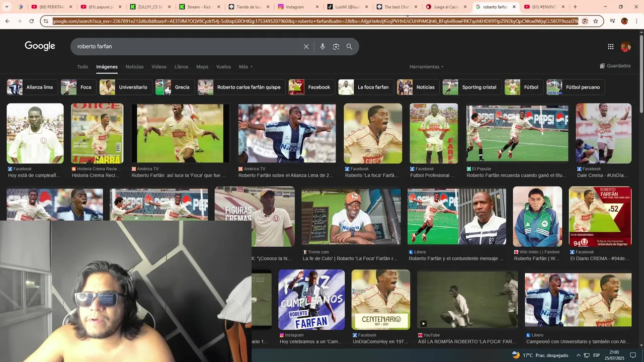This screenshot has height=362, width=644.
Task: Open a new browser tab with the plus
Action: click(575, 7)
